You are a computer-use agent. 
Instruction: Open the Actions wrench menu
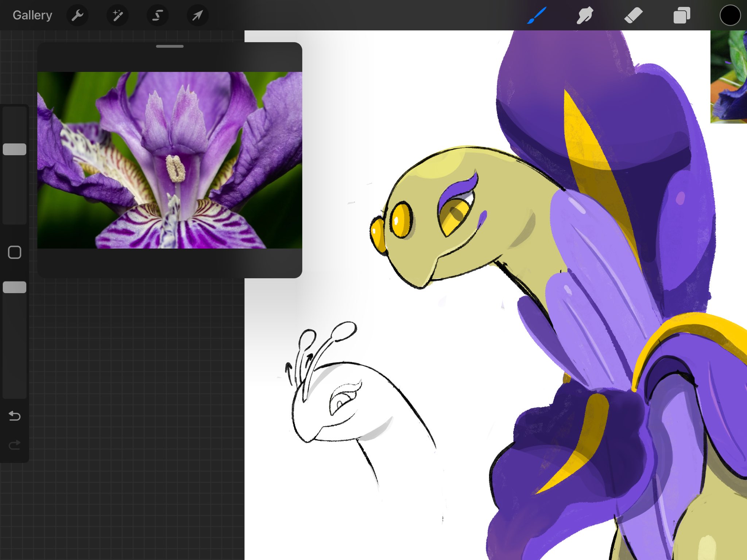(x=77, y=15)
